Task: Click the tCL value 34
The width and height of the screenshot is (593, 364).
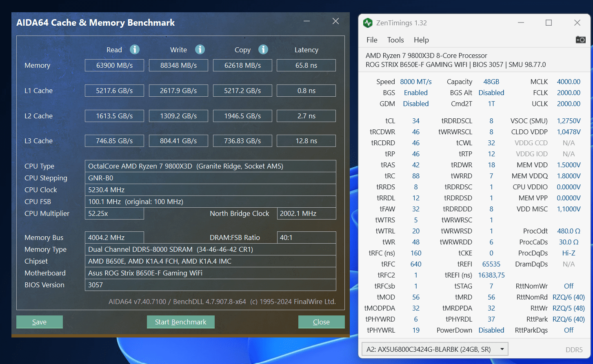Action: (416, 121)
